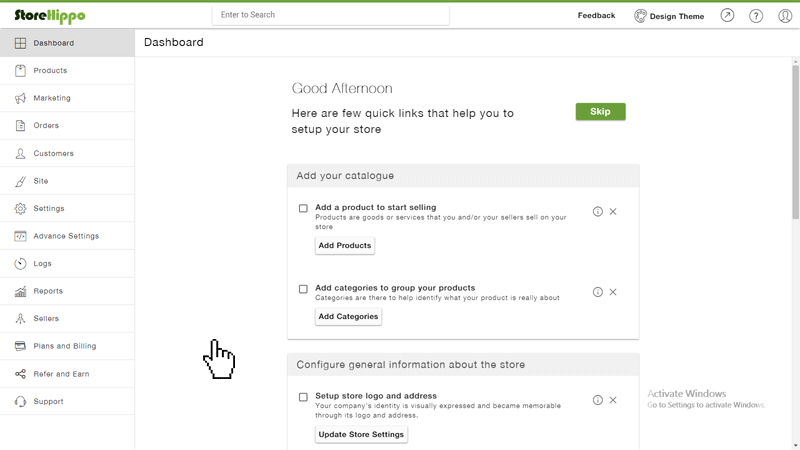Click the Feedback link in header
800x450 pixels.
(x=596, y=16)
